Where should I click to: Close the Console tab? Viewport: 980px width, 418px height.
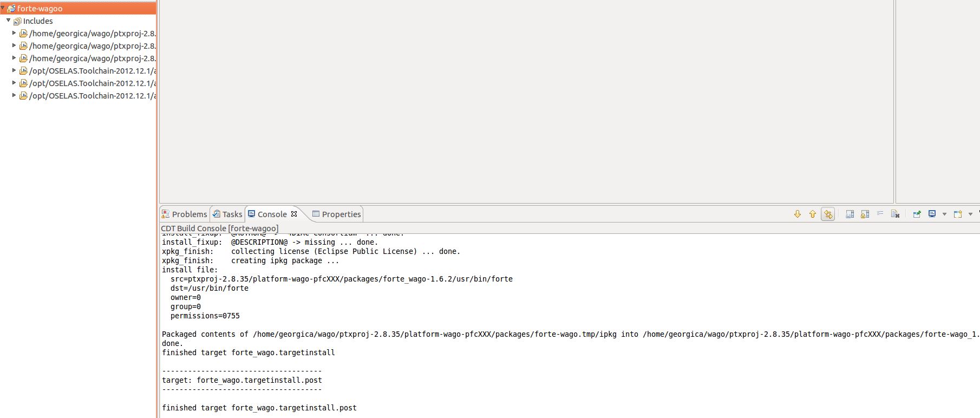tap(294, 214)
